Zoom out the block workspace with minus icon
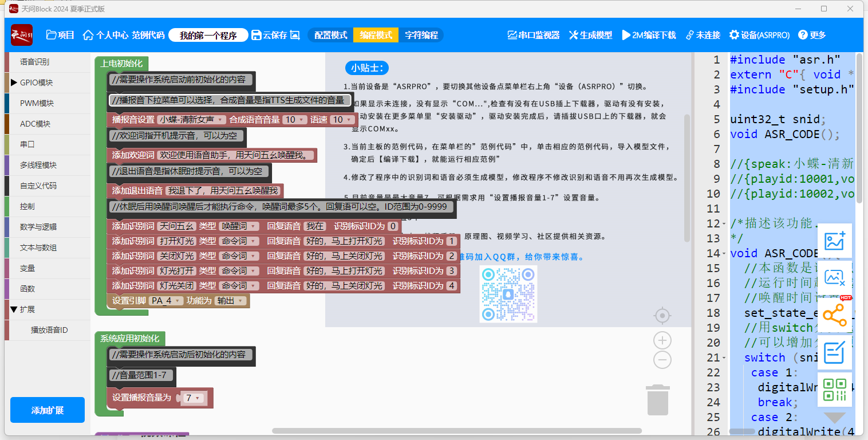Viewport: 868px width, 440px height. pos(662,360)
